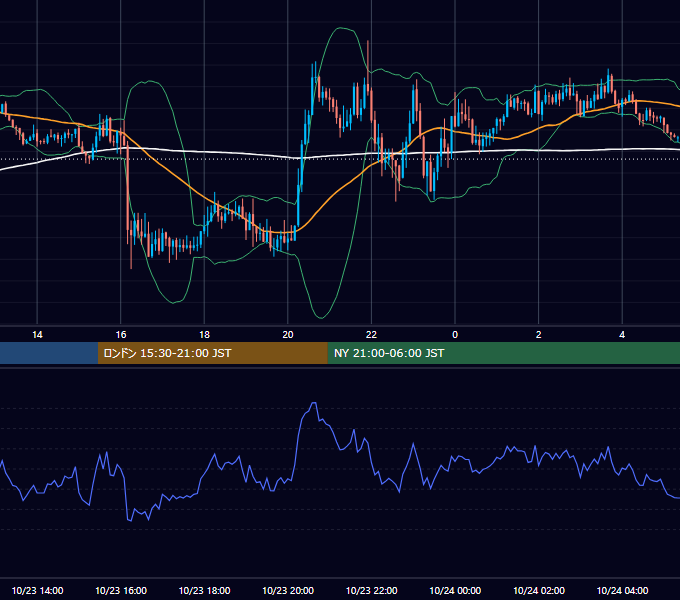Click the ロンドン 15:30-21:00 JST session bar
680x600 pixels.
(x=212, y=353)
